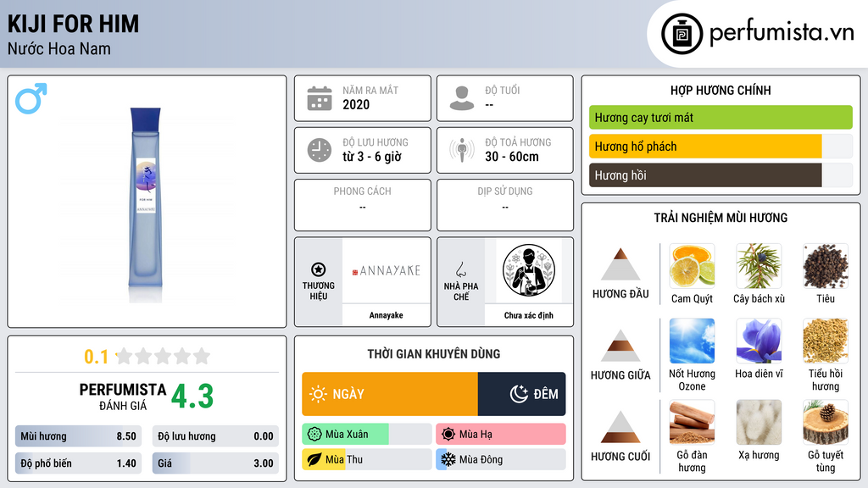Screen dimensions: 868x488
Task: Click the clock icon for Độ lưu hương
Action: click(x=320, y=150)
